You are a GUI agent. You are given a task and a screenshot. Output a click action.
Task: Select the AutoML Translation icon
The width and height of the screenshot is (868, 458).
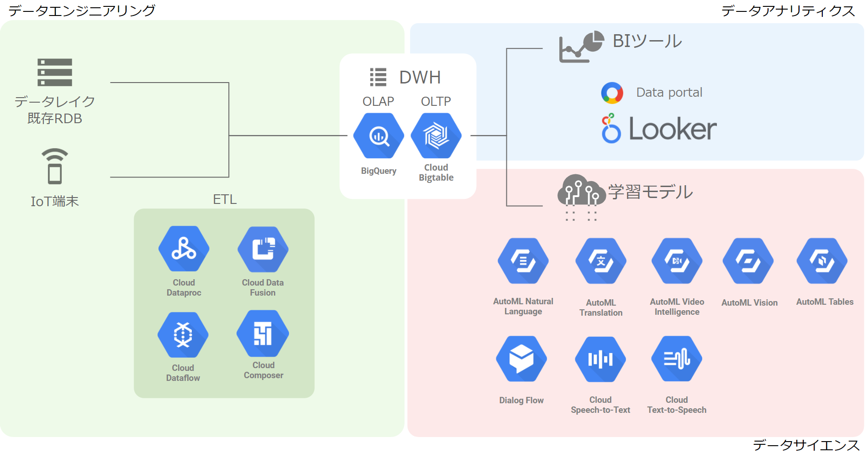click(601, 261)
